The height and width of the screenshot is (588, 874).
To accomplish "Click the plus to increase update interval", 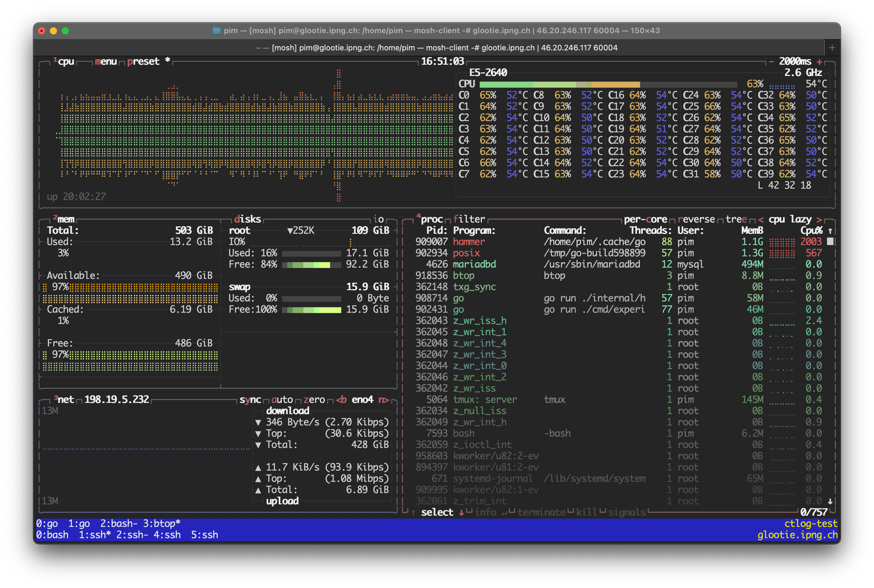I will [820, 61].
